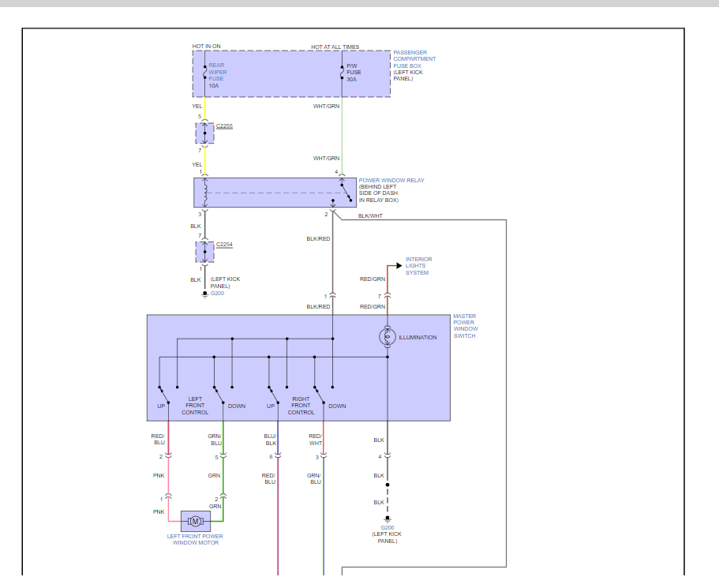Select the Rear Wiper Fuse 10A symbol
719x588 pixels.
click(x=204, y=73)
